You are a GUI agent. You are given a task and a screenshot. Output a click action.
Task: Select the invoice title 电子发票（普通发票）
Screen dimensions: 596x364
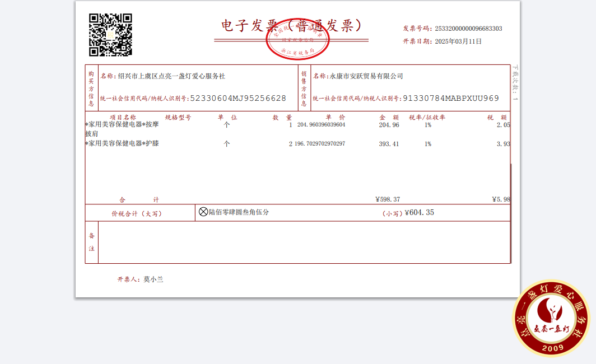(291, 26)
